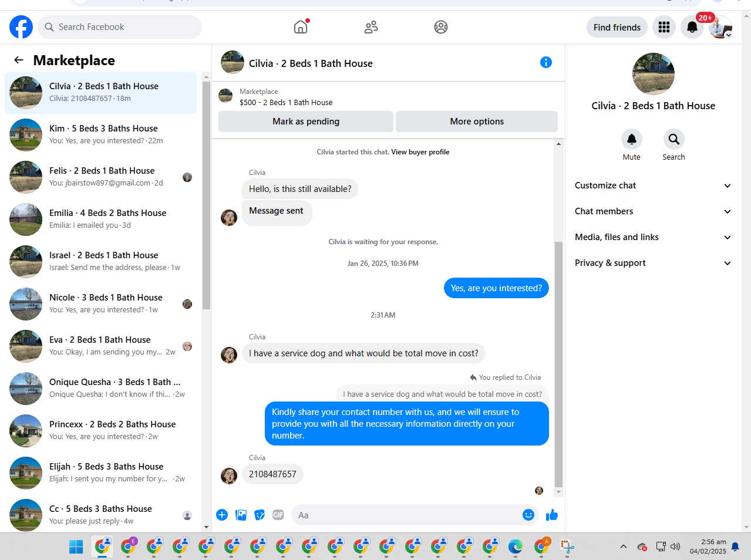Click the Home icon in top navigation
The height and width of the screenshot is (560, 751).
point(301,27)
